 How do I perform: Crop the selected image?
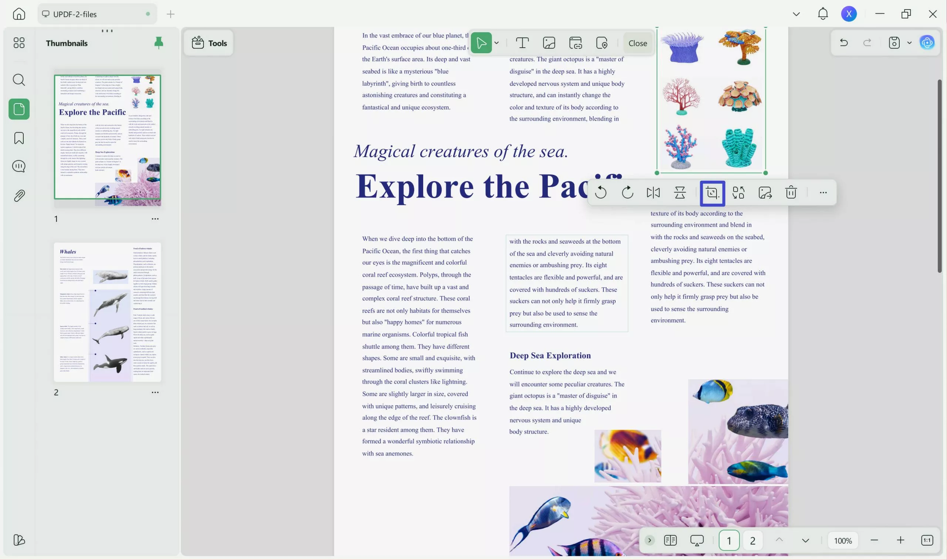point(712,193)
